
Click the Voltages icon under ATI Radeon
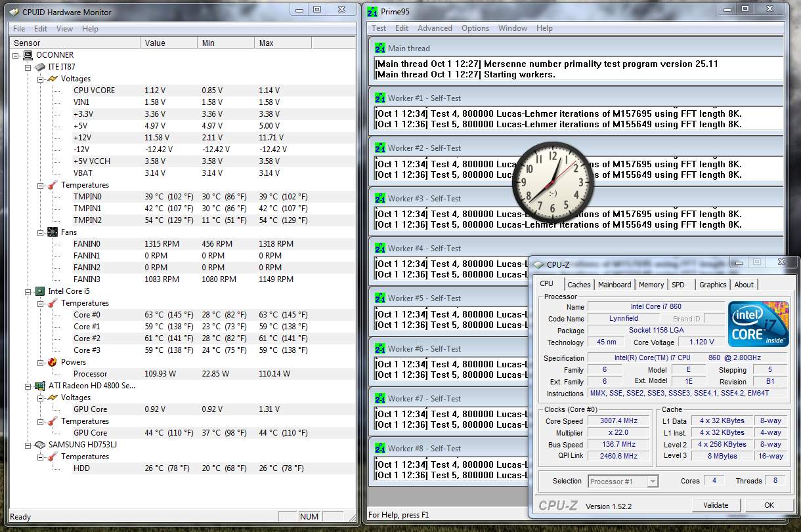point(53,398)
